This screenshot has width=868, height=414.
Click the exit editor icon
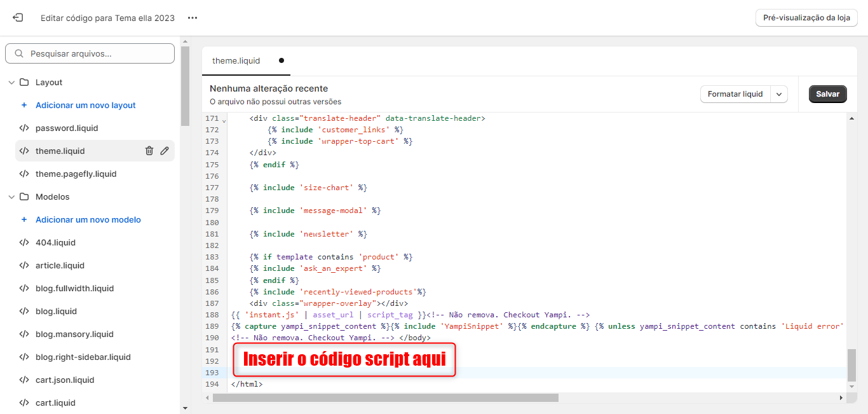(18, 18)
